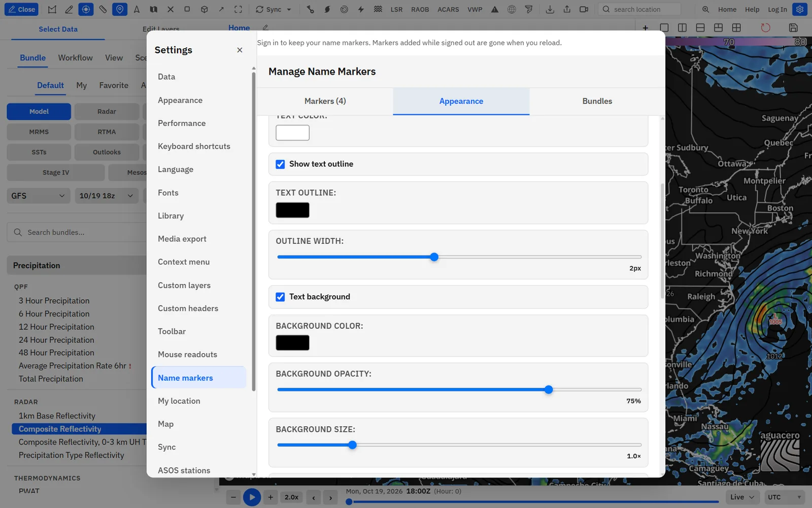Click the save floppy disk icon
The height and width of the screenshot is (508, 812).
tap(794, 28)
